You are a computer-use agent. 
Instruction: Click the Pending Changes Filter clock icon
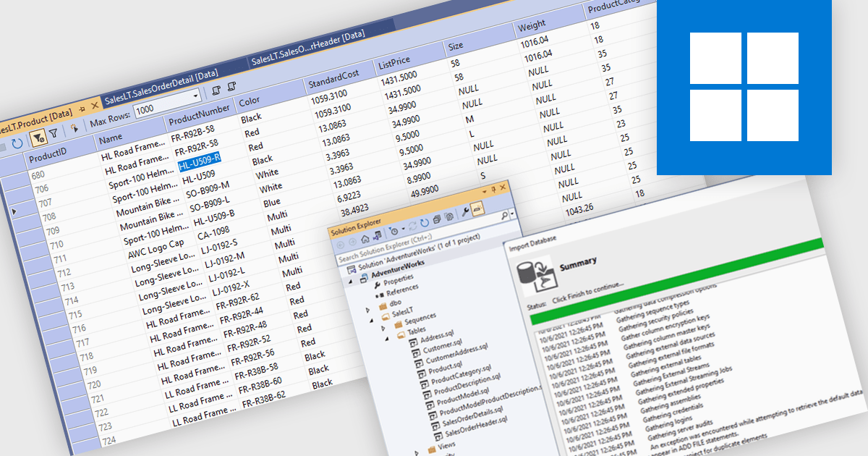pos(394,231)
